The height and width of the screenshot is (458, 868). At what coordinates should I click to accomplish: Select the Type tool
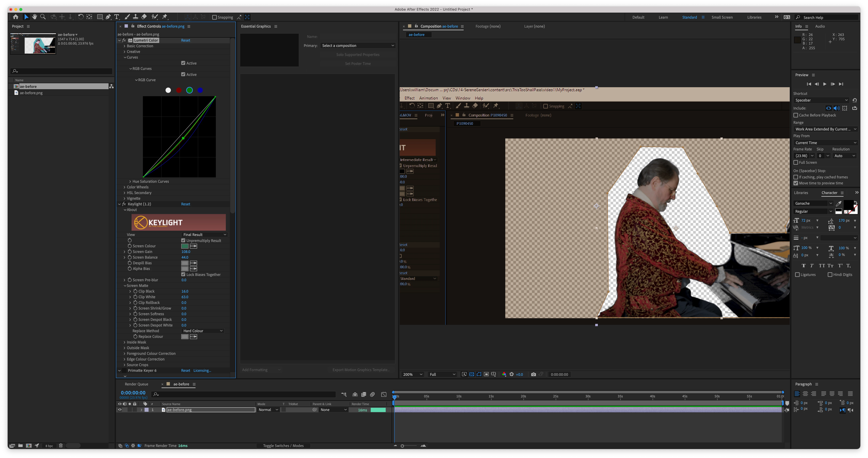(x=117, y=17)
